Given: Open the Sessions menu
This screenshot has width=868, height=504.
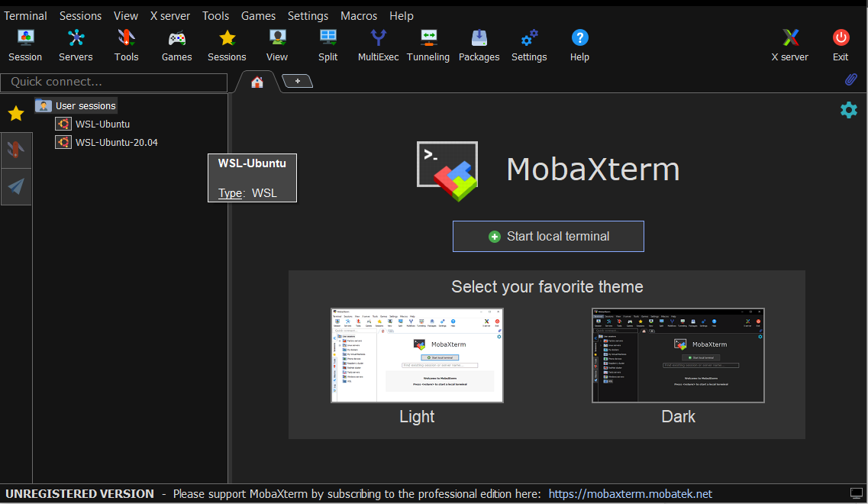Looking at the screenshot, I should click(x=80, y=16).
